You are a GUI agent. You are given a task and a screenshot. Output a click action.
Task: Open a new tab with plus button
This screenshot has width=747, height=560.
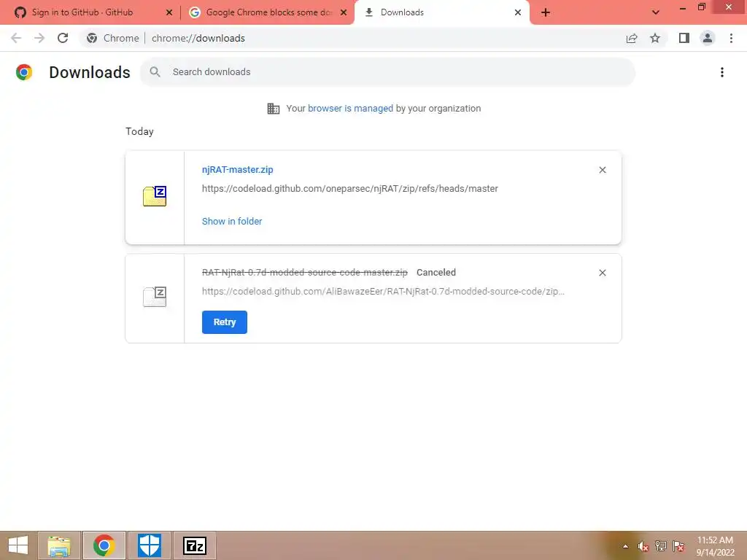pos(546,12)
